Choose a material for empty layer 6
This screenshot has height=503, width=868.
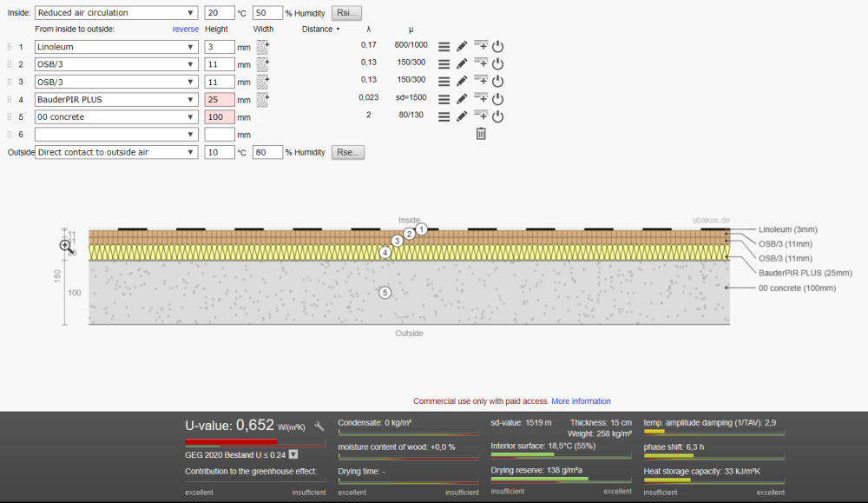116,135
